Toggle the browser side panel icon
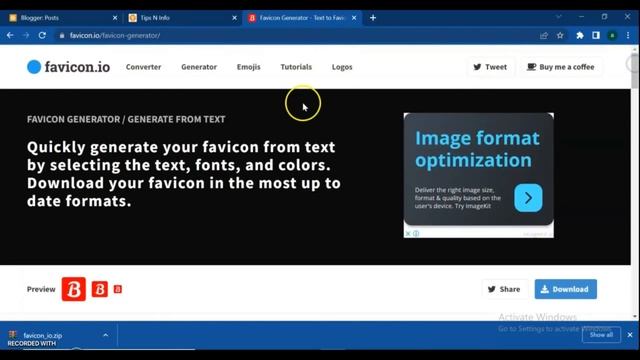640x360 pixels. [x=596, y=36]
